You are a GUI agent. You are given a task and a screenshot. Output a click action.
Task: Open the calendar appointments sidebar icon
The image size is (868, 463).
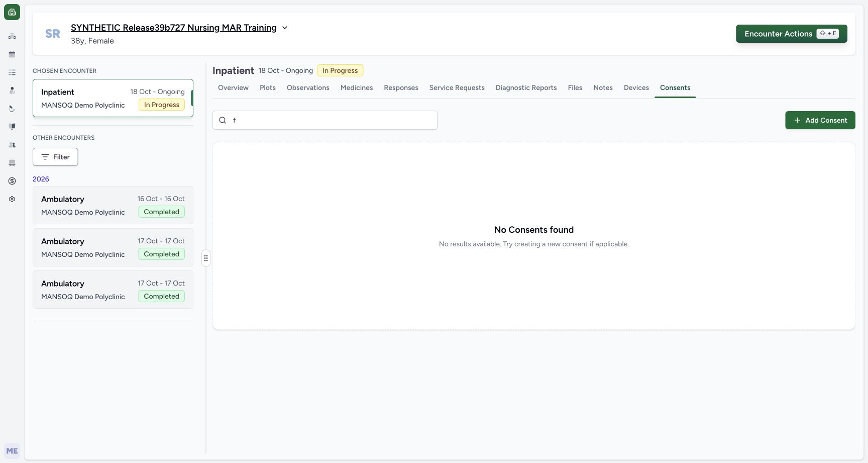[x=12, y=54]
